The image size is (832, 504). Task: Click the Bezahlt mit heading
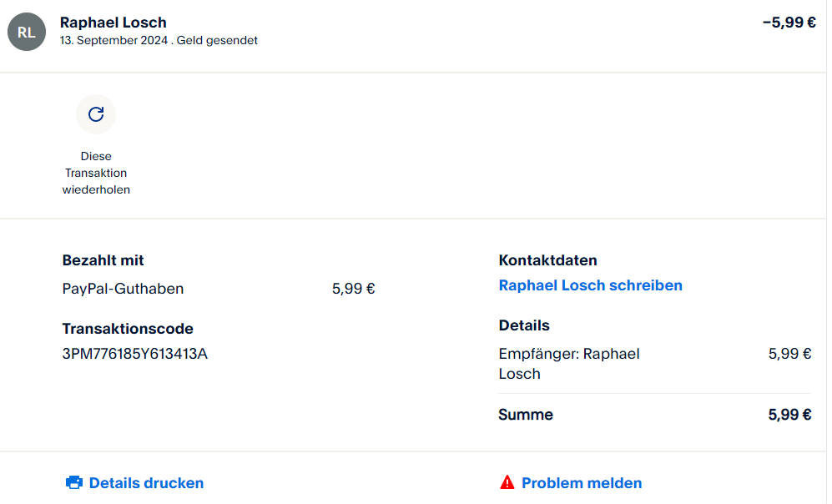(x=103, y=260)
